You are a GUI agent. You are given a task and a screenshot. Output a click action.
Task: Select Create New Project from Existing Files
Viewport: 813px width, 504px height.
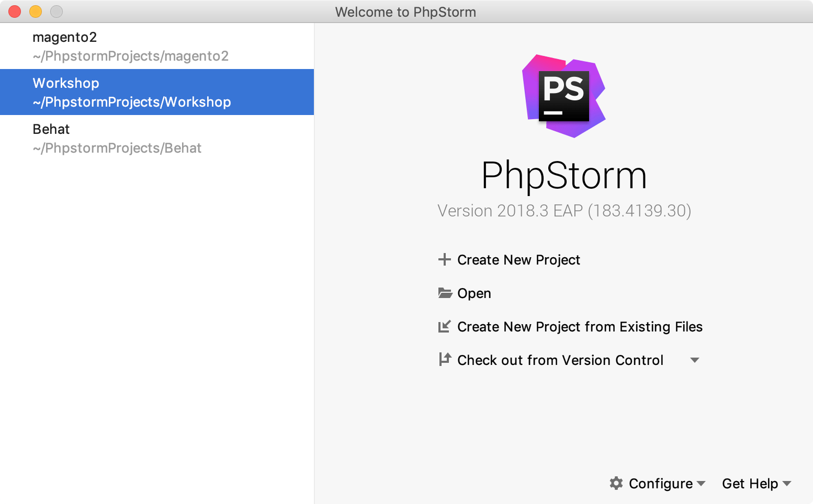tap(580, 327)
